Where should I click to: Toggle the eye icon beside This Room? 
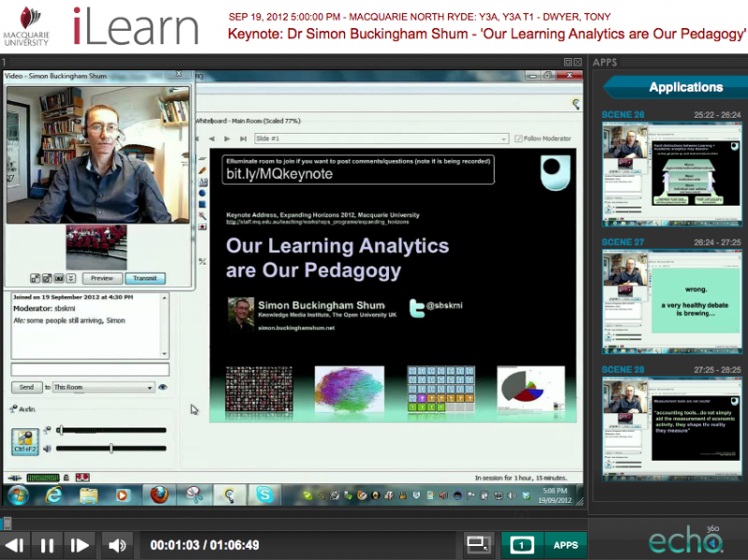163,387
